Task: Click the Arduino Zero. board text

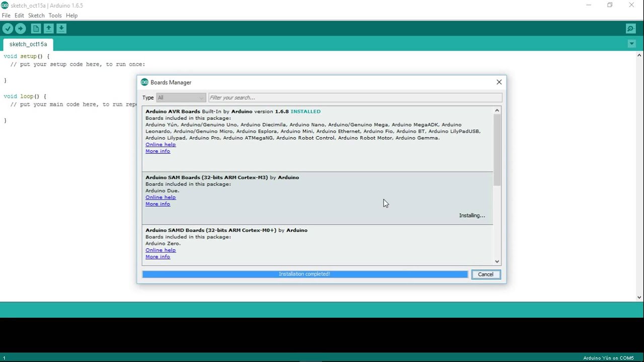Action: tap(163, 243)
